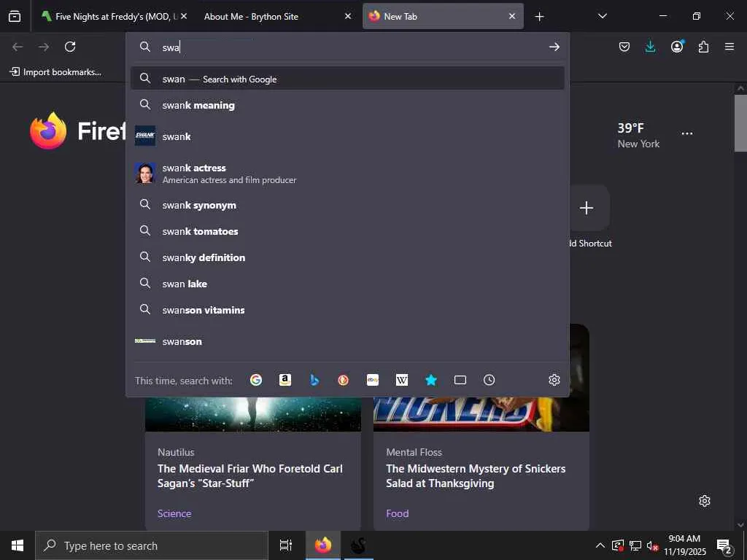Open the Pocket save icon
Screen dimensions: 747x560
(x=624, y=47)
